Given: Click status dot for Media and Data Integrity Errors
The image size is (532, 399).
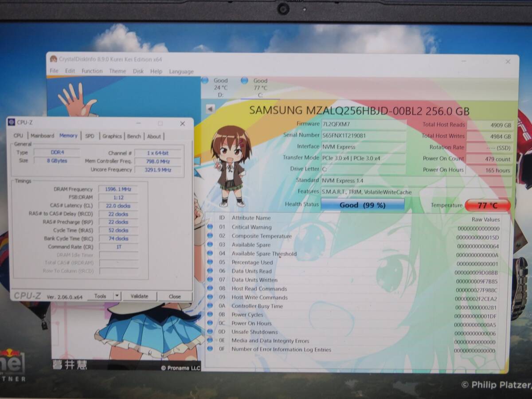Looking at the screenshot, I should [x=210, y=340].
